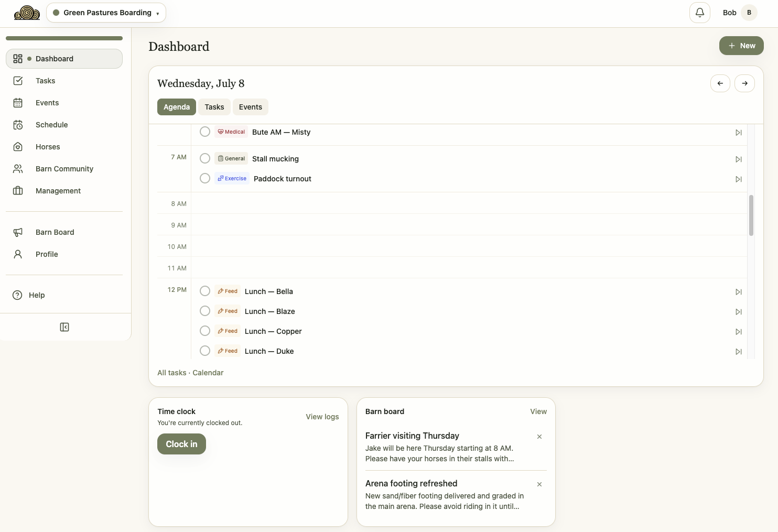
Task: Open Calendar link below agenda
Action: coord(208,373)
